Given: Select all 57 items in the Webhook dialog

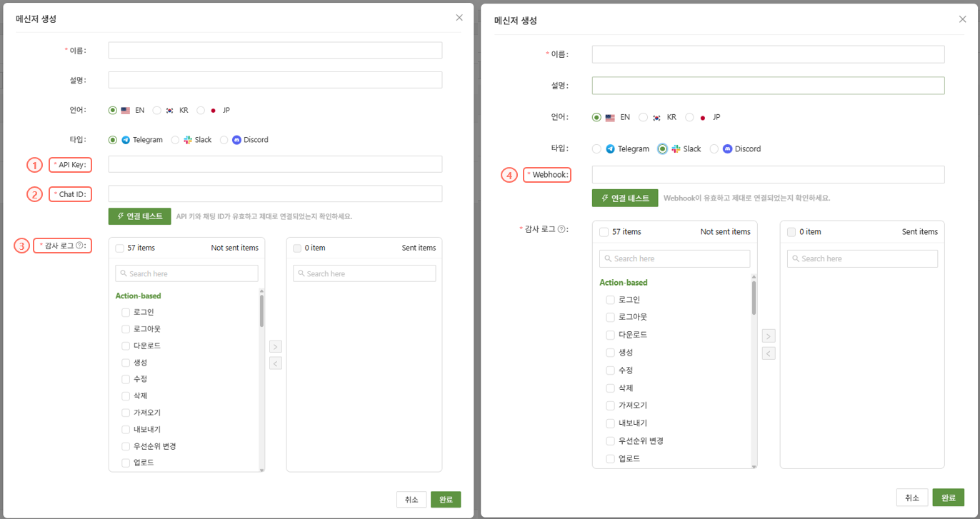Looking at the screenshot, I should [604, 232].
